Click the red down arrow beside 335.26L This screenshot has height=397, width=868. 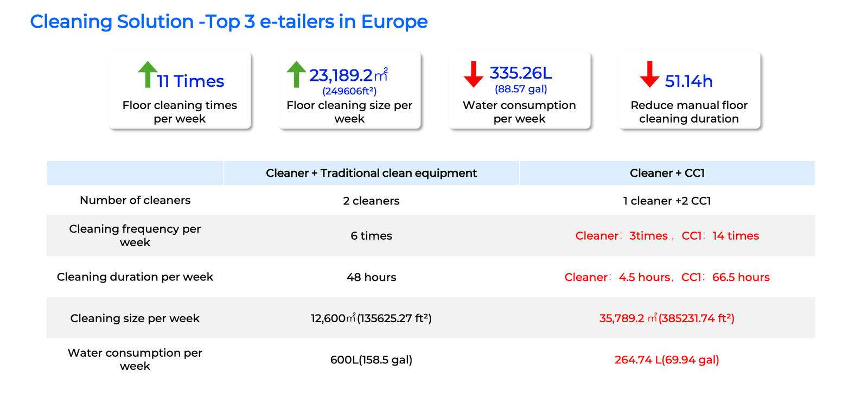click(x=474, y=74)
